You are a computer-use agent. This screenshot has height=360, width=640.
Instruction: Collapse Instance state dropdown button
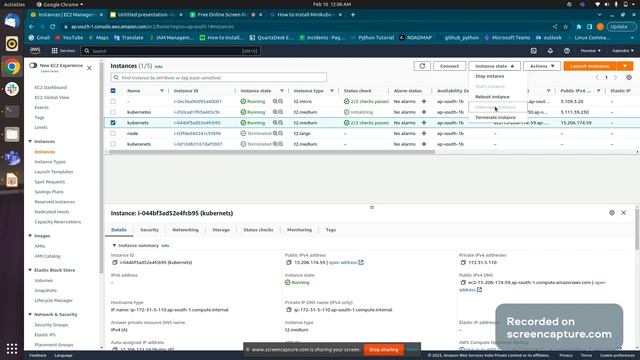(x=494, y=66)
